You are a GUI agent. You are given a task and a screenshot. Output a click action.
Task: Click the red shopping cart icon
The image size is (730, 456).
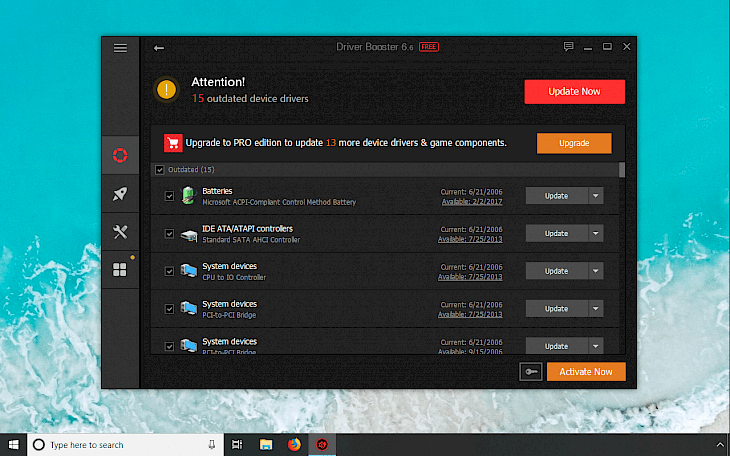[173, 143]
